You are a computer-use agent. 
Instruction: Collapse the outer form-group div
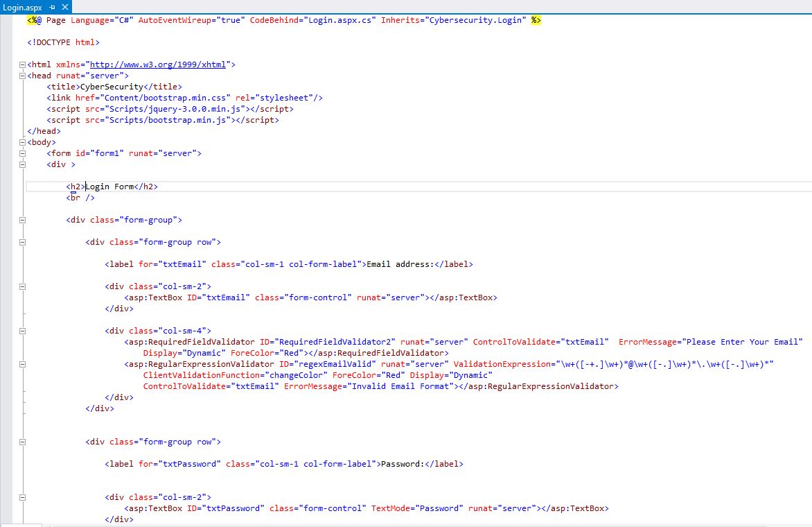coord(22,220)
